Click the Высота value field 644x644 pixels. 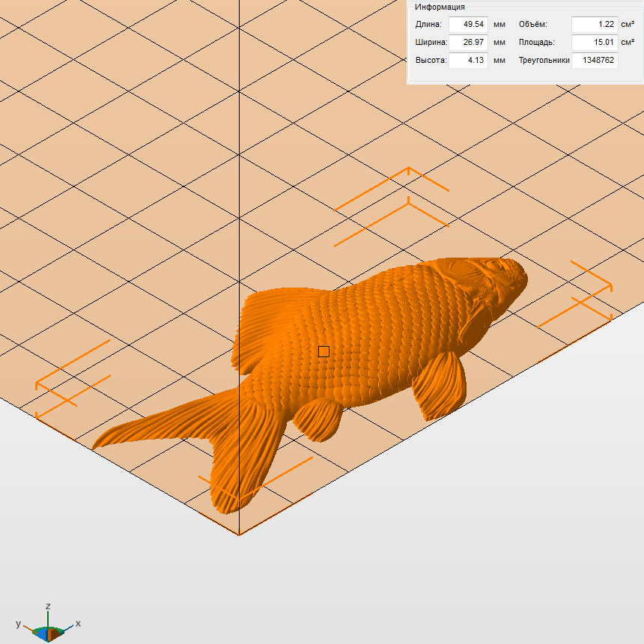(x=468, y=60)
